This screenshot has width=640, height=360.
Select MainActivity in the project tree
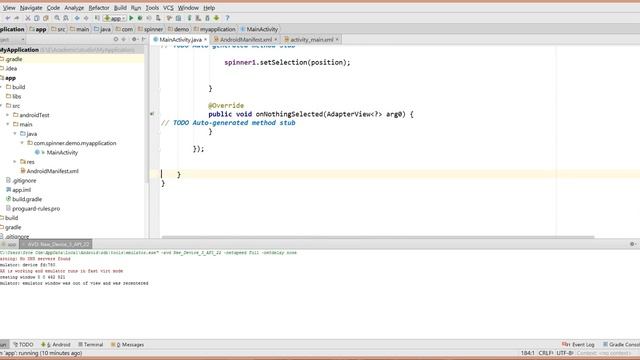62,152
